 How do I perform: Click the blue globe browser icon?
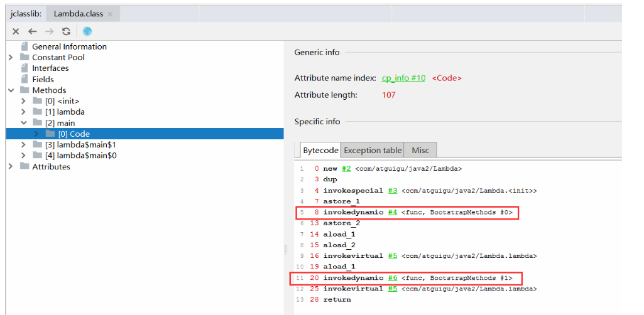[x=87, y=31]
